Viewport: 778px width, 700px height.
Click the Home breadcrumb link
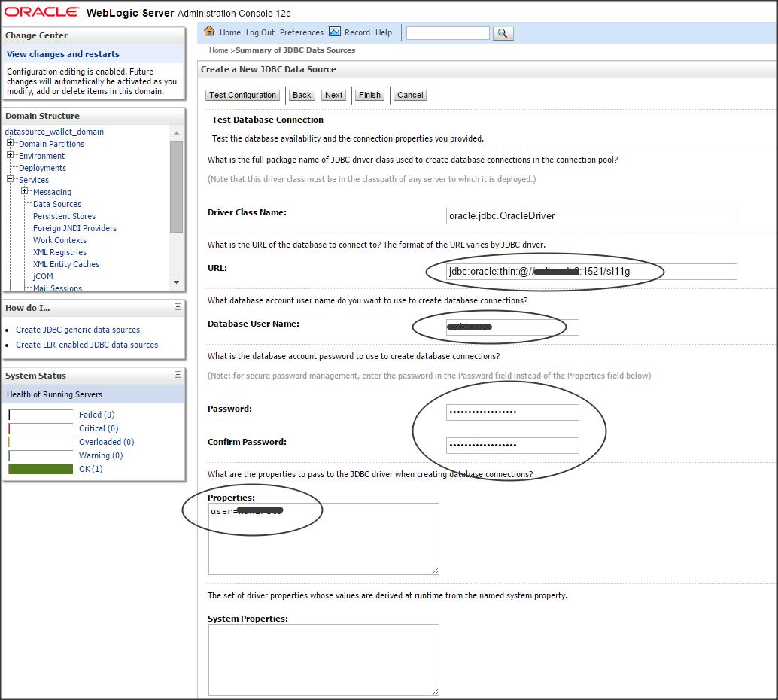[x=218, y=50]
